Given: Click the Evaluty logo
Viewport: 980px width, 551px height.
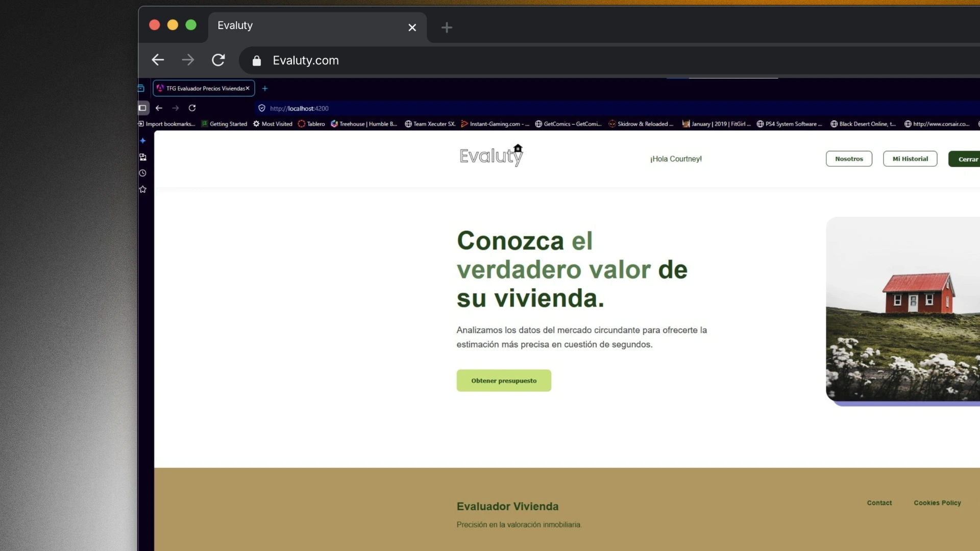Looking at the screenshot, I should 491,156.
